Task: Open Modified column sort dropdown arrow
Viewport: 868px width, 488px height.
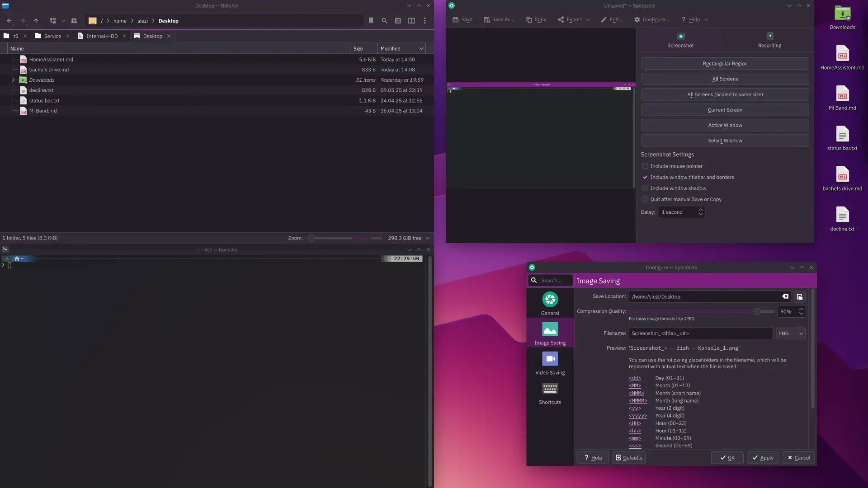Action: [x=421, y=49]
